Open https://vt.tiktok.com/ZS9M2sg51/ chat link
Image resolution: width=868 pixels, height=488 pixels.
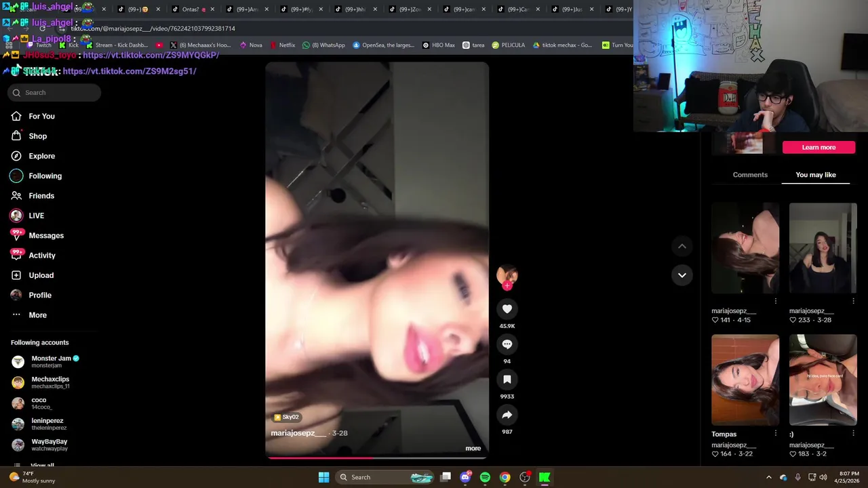point(130,71)
